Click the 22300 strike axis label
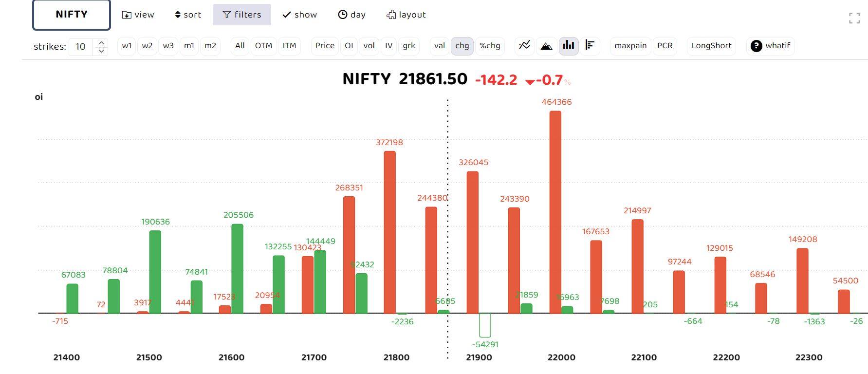 click(809, 357)
